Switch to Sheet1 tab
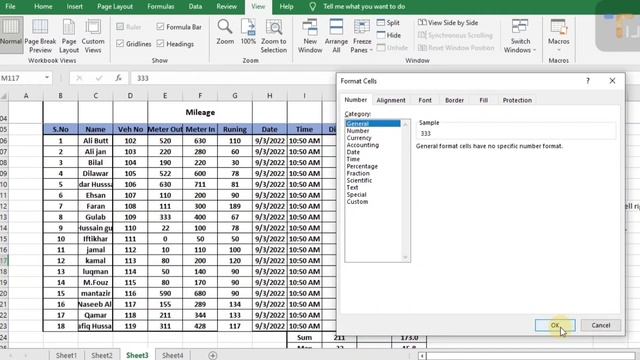 tap(66, 356)
